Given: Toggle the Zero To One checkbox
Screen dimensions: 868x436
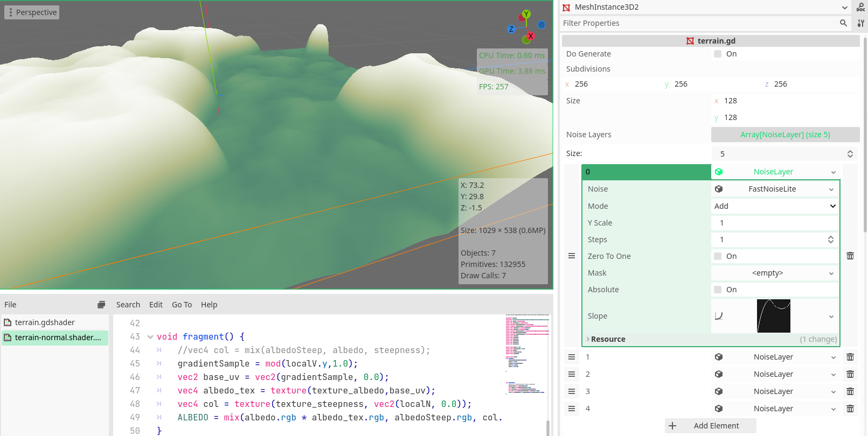Looking at the screenshot, I should click(x=718, y=256).
